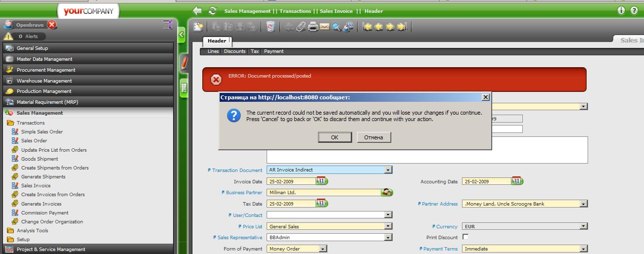Image resolution: width=644 pixels, height=254 pixels.
Task: Open Project & Service Management section
Action: click(x=88, y=250)
